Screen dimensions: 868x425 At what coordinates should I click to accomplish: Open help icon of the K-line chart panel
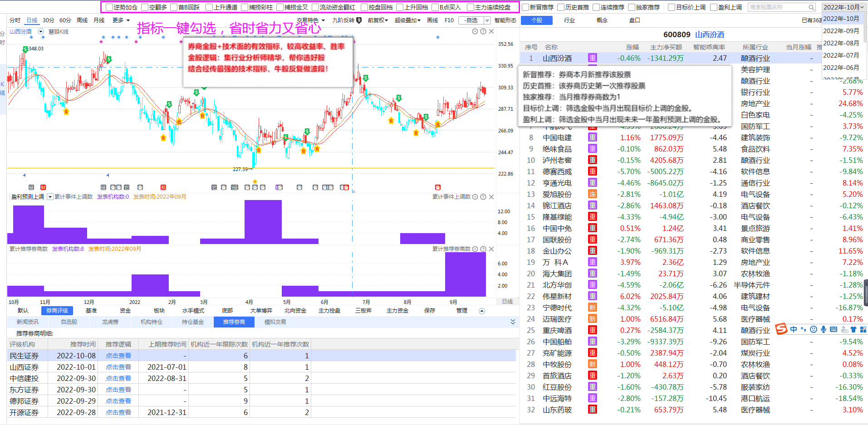point(483,31)
